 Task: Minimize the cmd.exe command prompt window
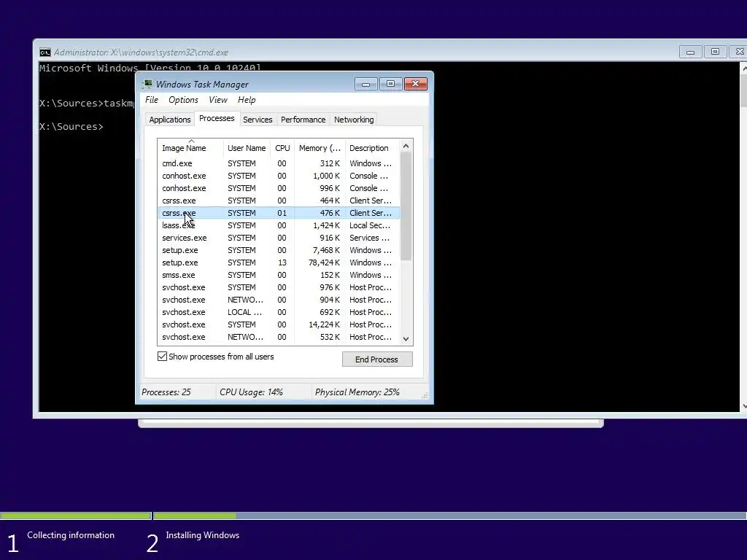[x=690, y=52]
